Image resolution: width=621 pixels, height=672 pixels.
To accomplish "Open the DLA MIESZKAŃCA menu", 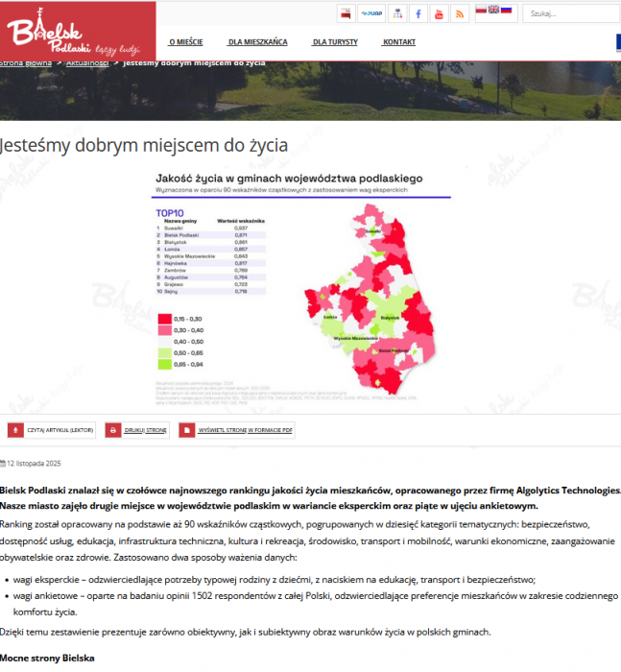I will pos(257,43).
